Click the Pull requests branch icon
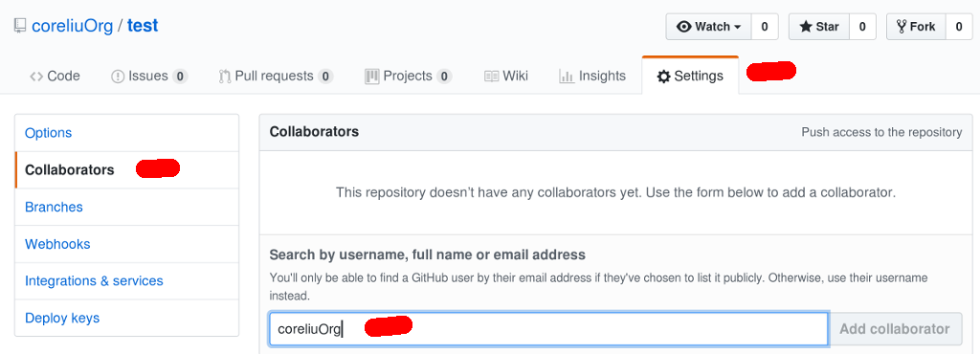This screenshot has height=354, width=980. [225, 77]
